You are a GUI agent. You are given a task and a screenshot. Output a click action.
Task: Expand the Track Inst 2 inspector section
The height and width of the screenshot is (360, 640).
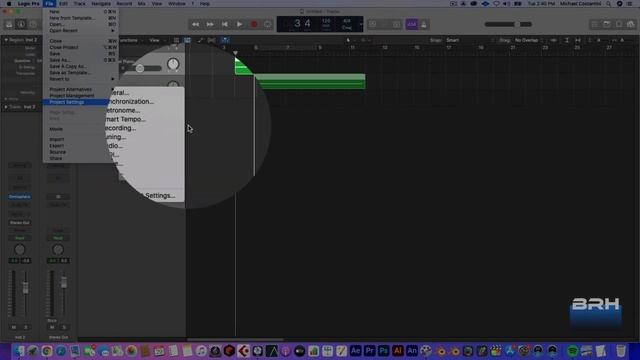point(6,107)
